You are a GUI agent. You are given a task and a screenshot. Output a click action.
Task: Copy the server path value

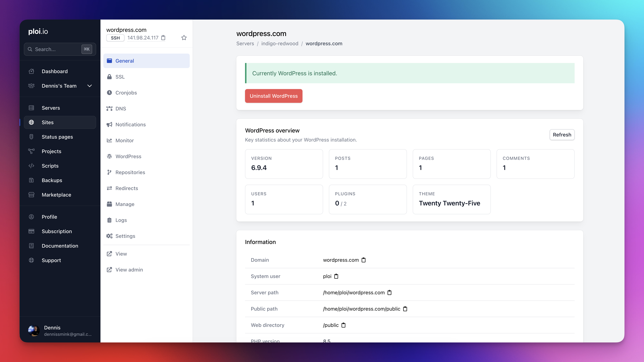tap(389, 292)
